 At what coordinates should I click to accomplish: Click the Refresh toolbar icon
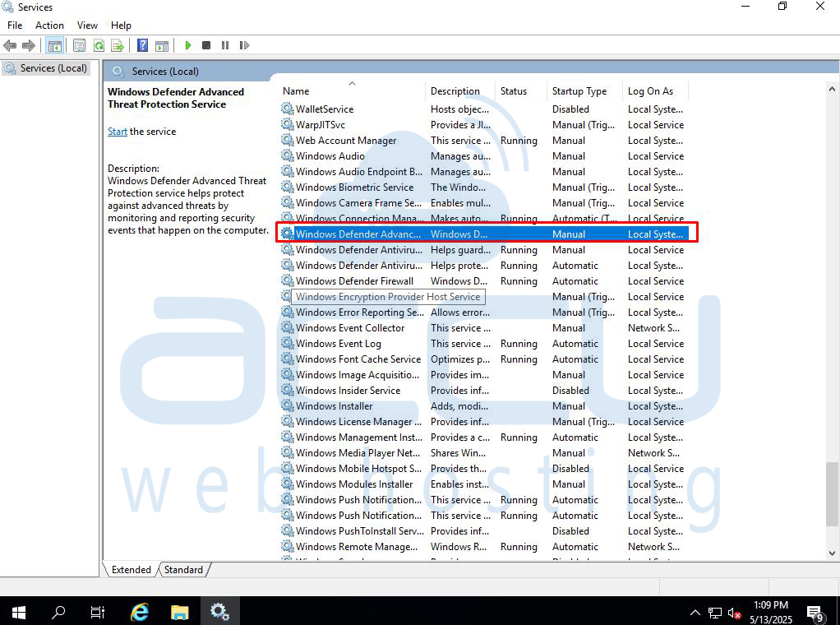tap(99, 45)
